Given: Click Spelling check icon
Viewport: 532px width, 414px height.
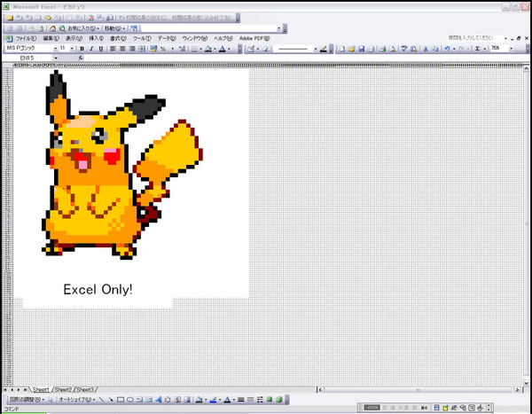Looking at the screenshot, I should (x=403, y=49).
